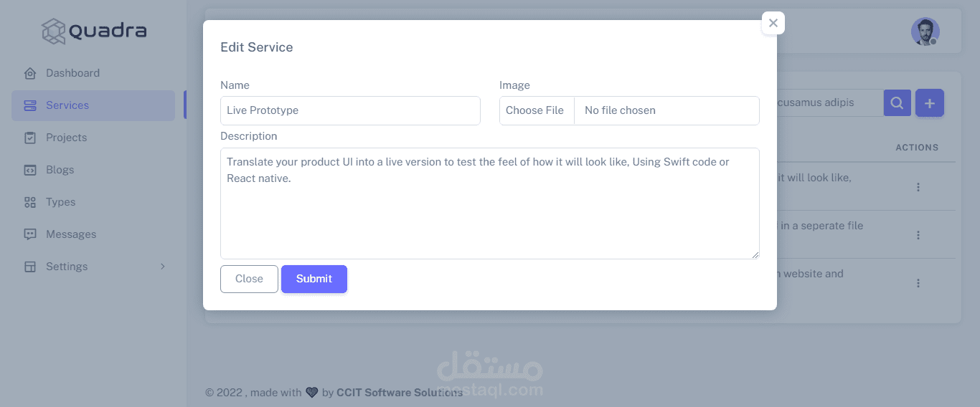The image size is (980, 407).
Task: Click the plus add service button
Action: (x=930, y=103)
